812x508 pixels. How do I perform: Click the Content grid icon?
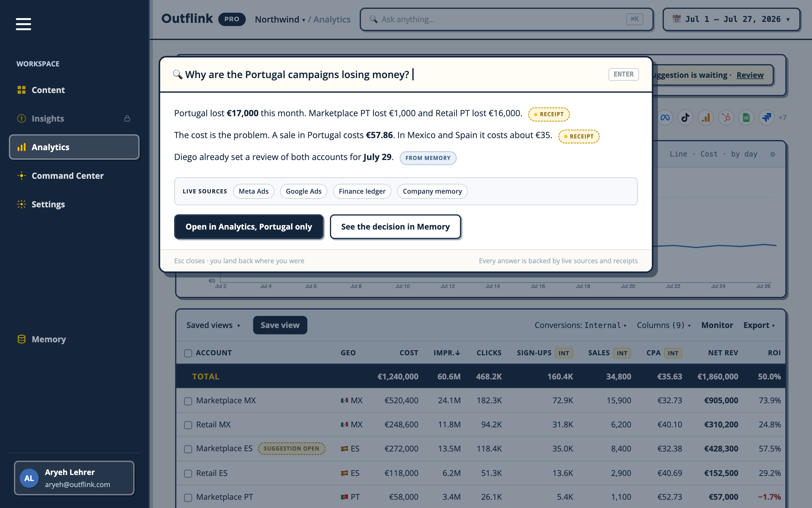pos(22,90)
